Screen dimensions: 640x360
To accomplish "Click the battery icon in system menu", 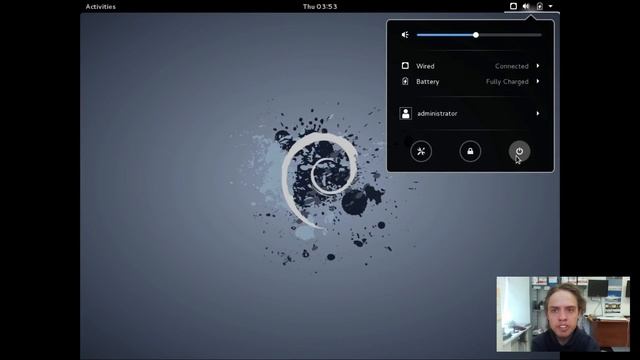I will (405, 81).
